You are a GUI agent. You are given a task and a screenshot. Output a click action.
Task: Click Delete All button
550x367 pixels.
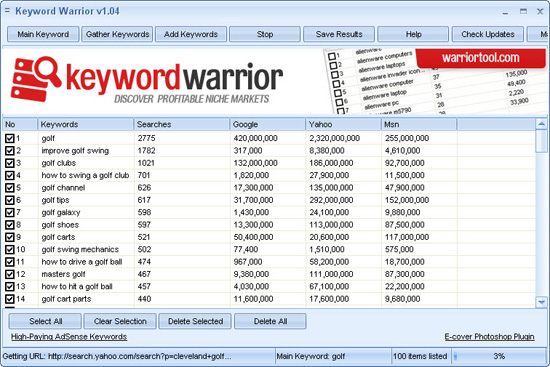click(x=270, y=321)
